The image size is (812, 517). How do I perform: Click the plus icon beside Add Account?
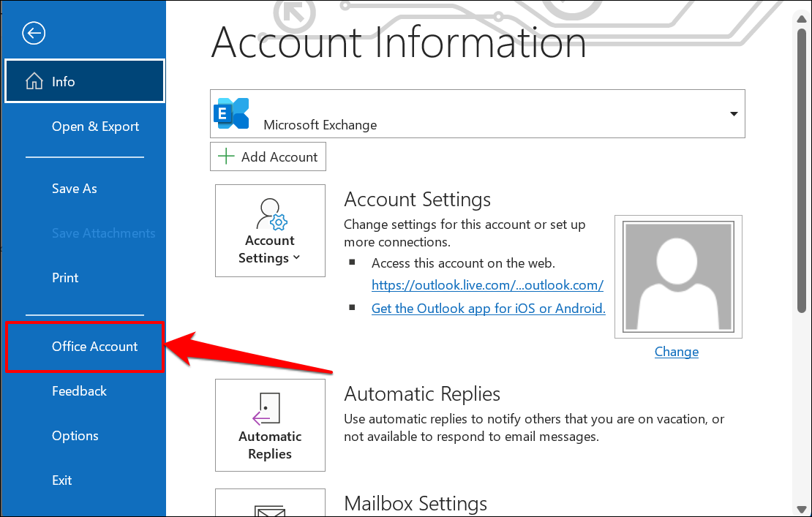click(227, 156)
